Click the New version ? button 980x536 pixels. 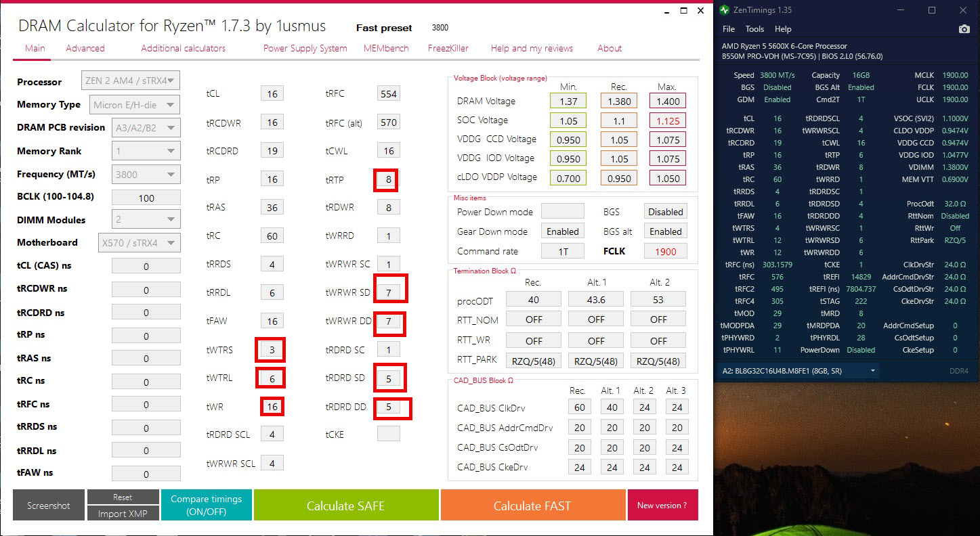[x=662, y=506]
